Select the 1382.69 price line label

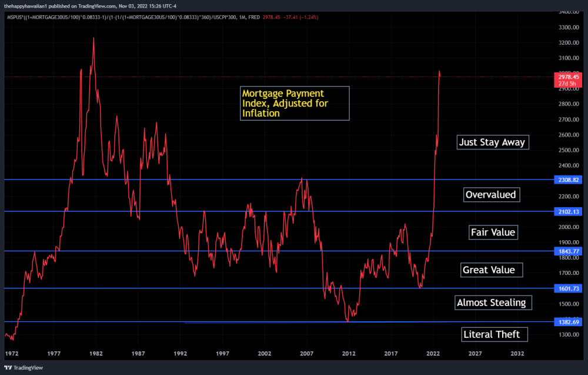pos(568,322)
